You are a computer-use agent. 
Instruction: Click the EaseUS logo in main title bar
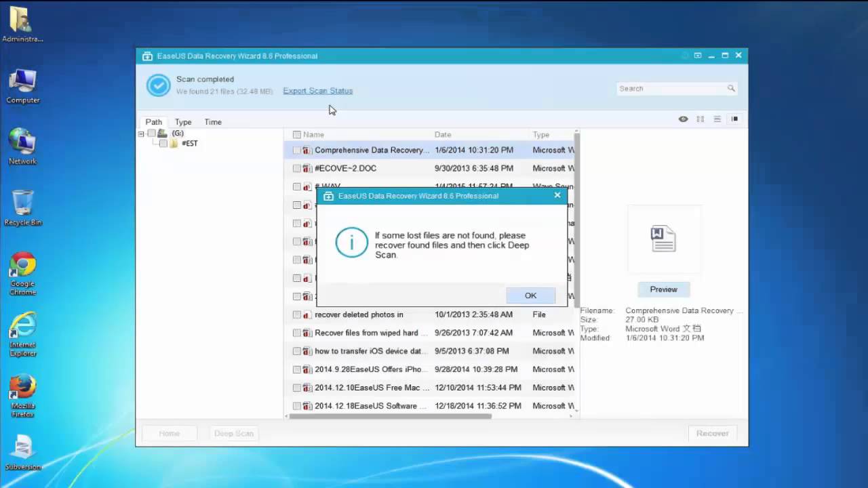click(x=147, y=56)
